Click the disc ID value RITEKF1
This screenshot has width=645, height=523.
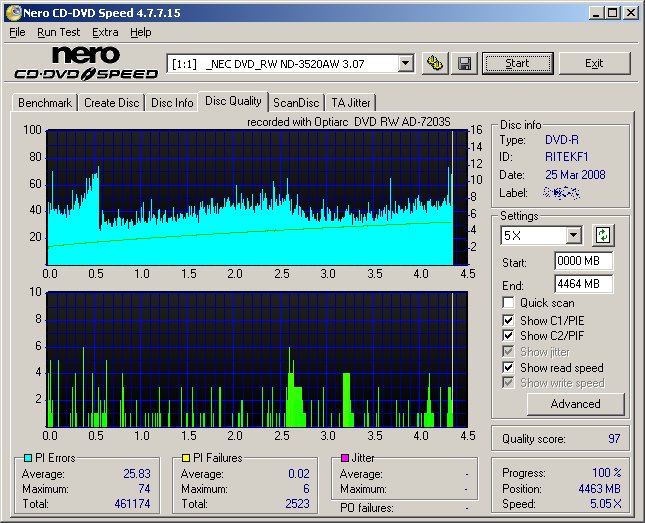pos(567,157)
